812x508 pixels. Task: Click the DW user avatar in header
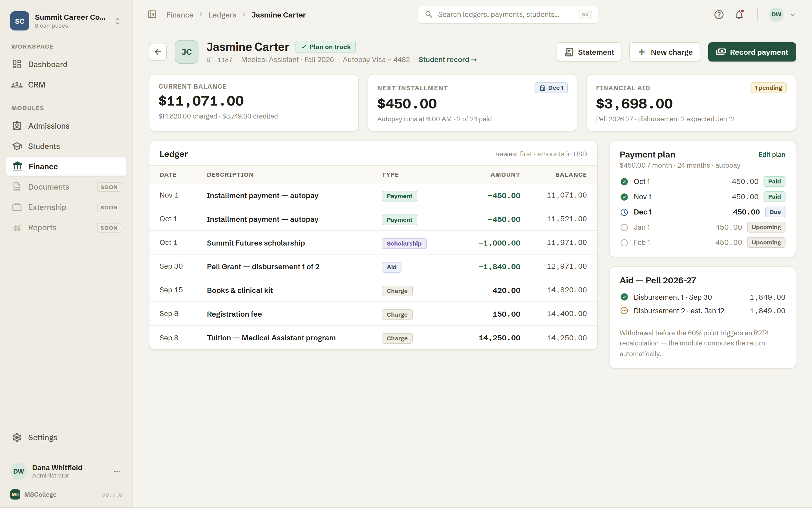pyautogui.click(x=776, y=14)
